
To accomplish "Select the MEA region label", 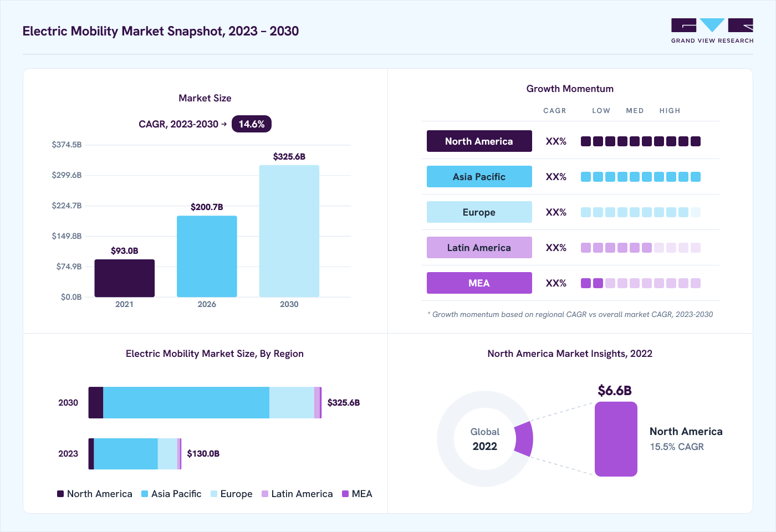I will [479, 283].
